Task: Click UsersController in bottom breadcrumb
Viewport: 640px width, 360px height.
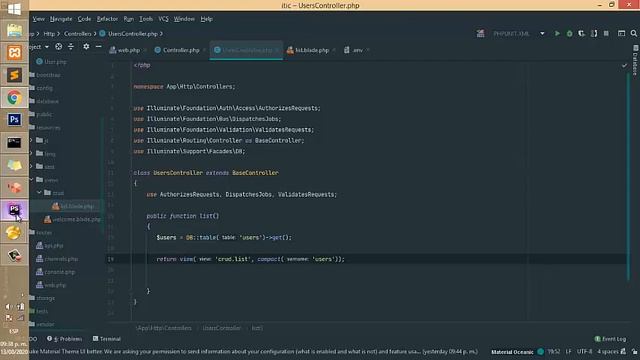Action: pyautogui.click(x=222, y=328)
